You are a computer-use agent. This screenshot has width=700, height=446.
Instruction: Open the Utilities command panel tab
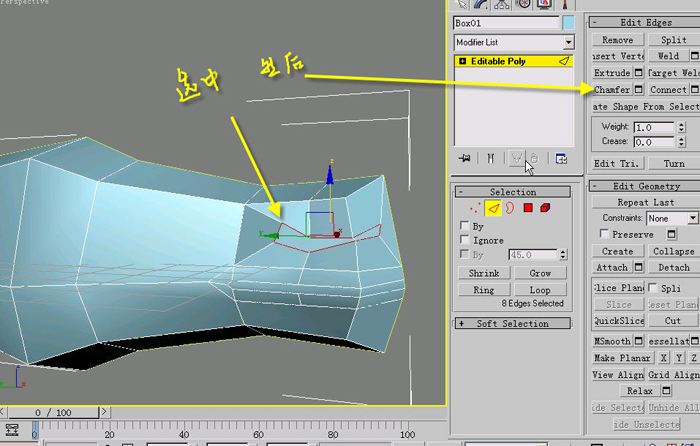tap(565, 4)
